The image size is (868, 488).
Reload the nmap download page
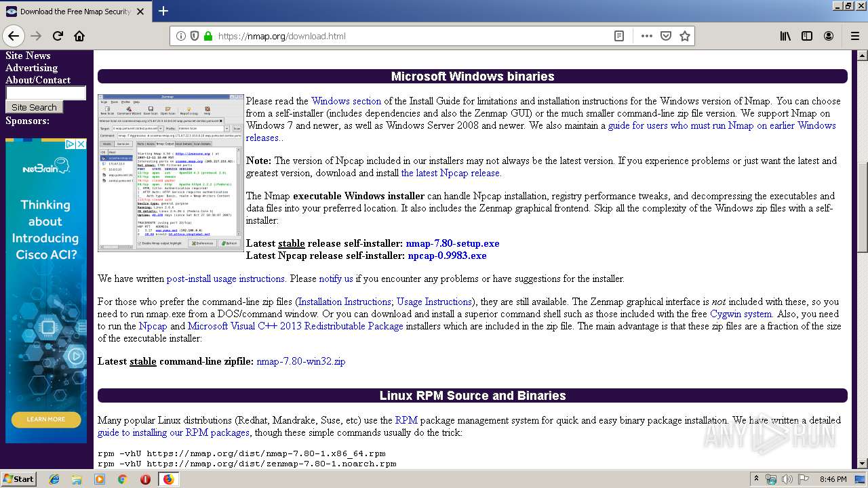tap(58, 36)
